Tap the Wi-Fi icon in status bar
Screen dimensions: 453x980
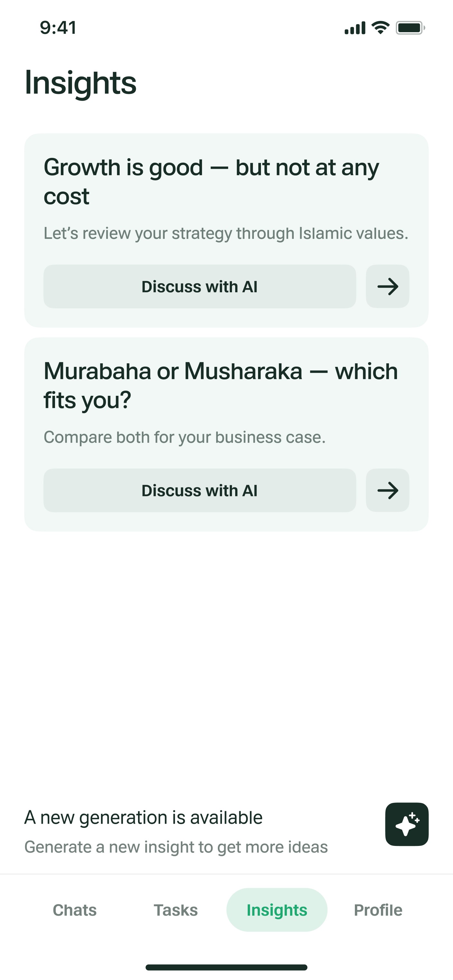click(x=380, y=28)
